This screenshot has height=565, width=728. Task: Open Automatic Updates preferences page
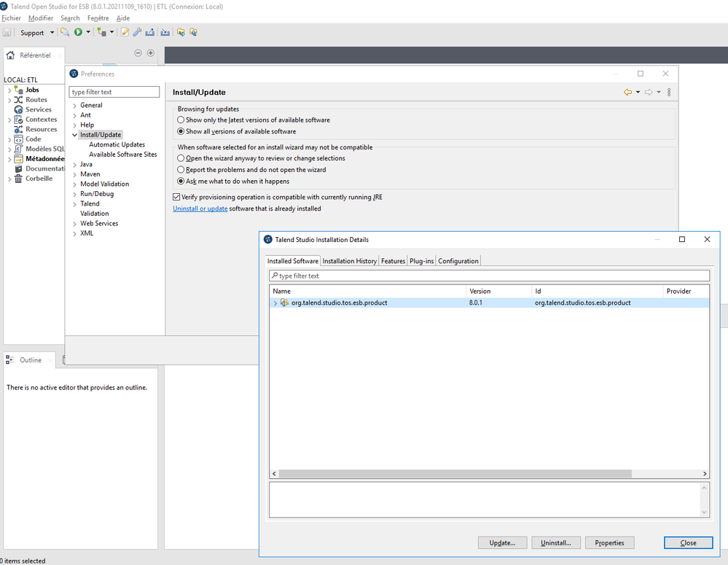click(117, 144)
